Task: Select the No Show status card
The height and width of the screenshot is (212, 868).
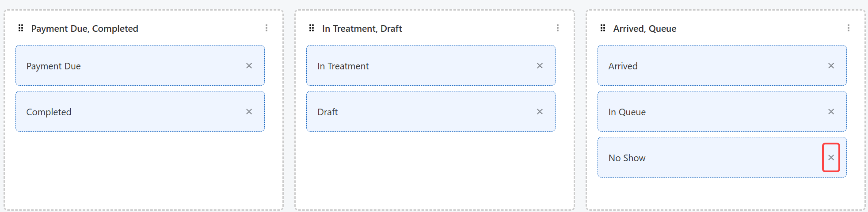Action: click(x=712, y=158)
